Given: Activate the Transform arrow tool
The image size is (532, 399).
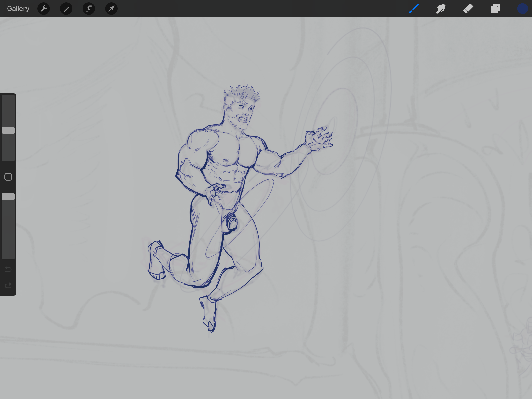Looking at the screenshot, I should pyautogui.click(x=111, y=9).
